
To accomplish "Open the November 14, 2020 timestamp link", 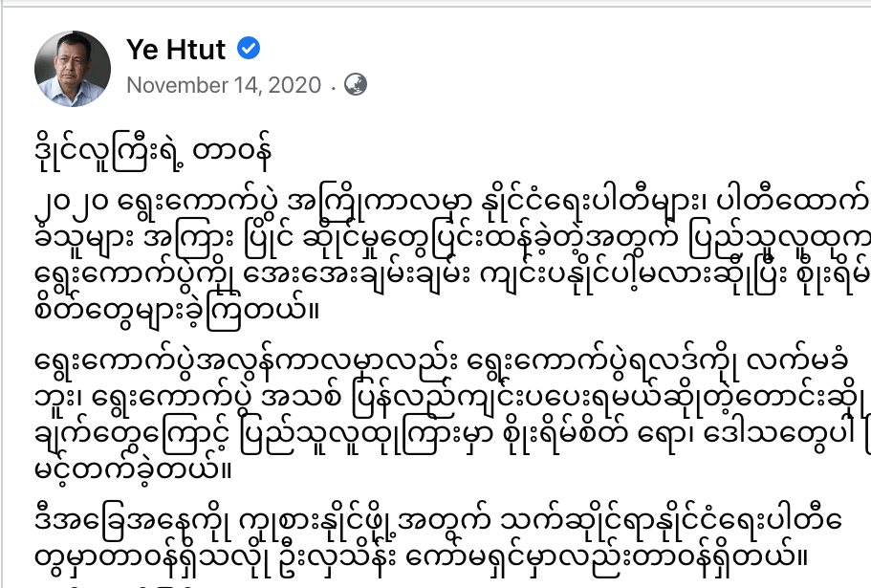I will (x=224, y=84).
